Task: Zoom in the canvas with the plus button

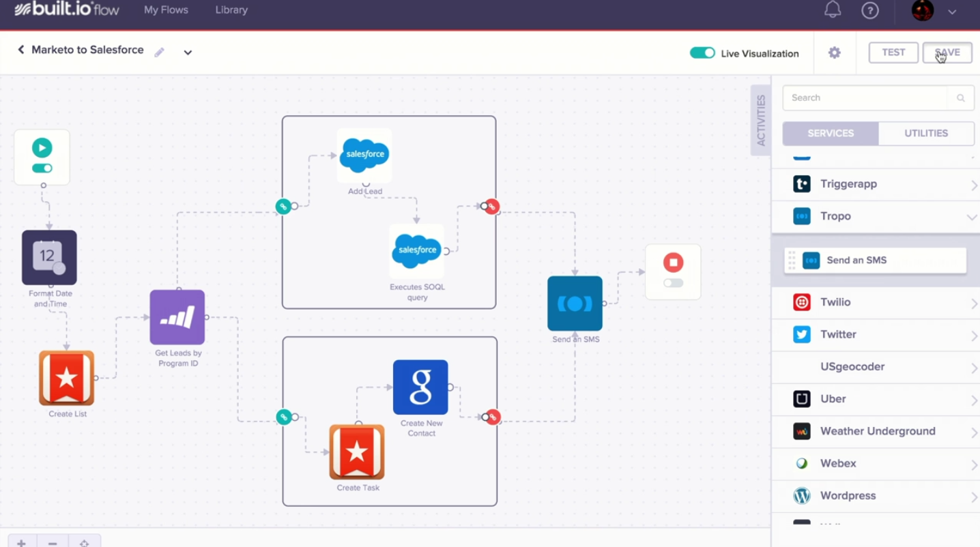Action: tap(21, 543)
